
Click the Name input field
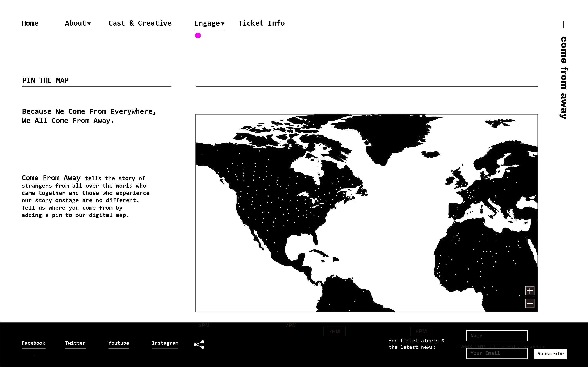click(497, 336)
